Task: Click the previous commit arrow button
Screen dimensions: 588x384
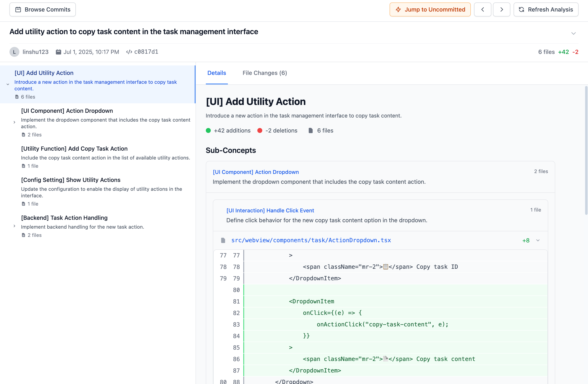Action: click(x=482, y=9)
